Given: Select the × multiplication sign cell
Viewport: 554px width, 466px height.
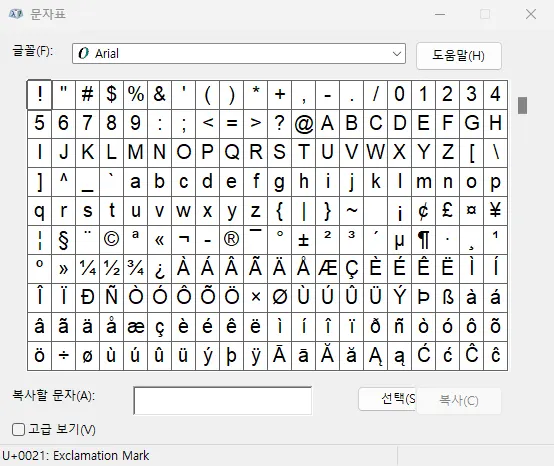Looking at the screenshot, I should point(255,298).
